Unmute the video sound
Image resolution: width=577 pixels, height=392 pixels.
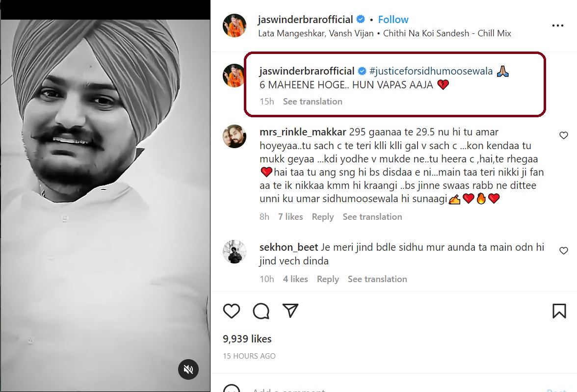(x=188, y=369)
